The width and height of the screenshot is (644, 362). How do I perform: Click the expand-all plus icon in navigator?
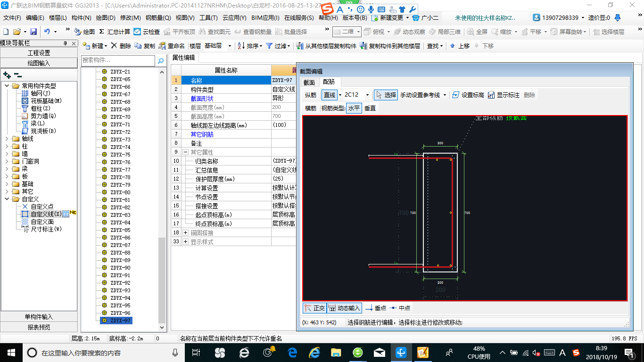click(x=7, y=75)
